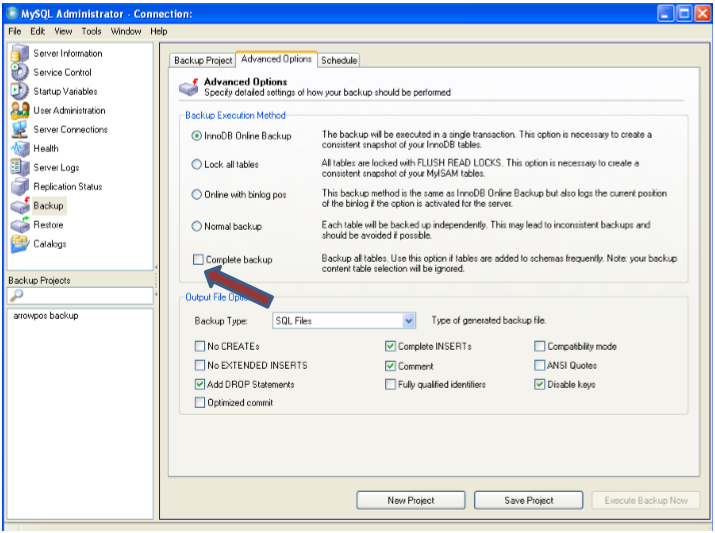Viewport: 715px width, 533px height.
Task: Open User Administration people icon
Action: [20, 110]
